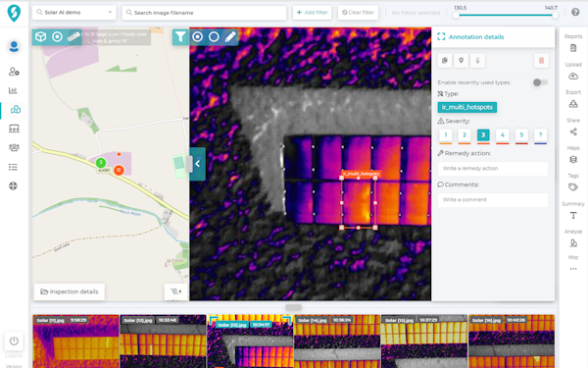Click the Upload cloud icon
The height and width of the screenshot is (368, 588).
tap(573, 77)
